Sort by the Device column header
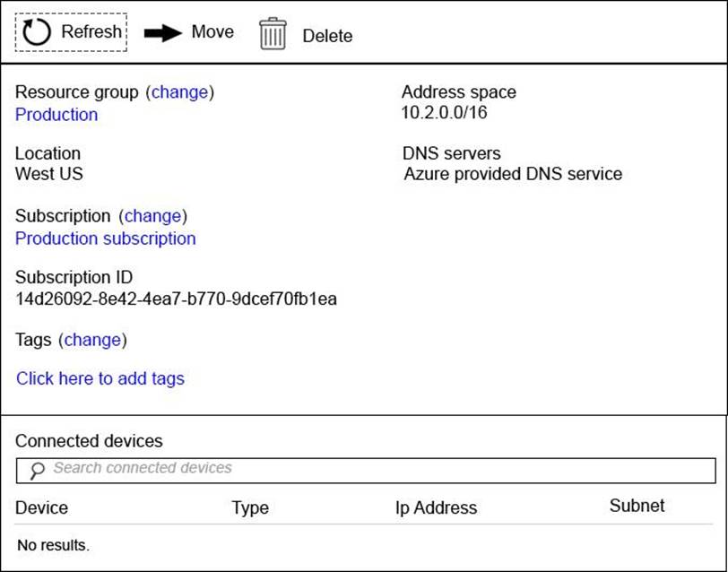This screenshot has height=572, width=728. (x=41, y=508)
